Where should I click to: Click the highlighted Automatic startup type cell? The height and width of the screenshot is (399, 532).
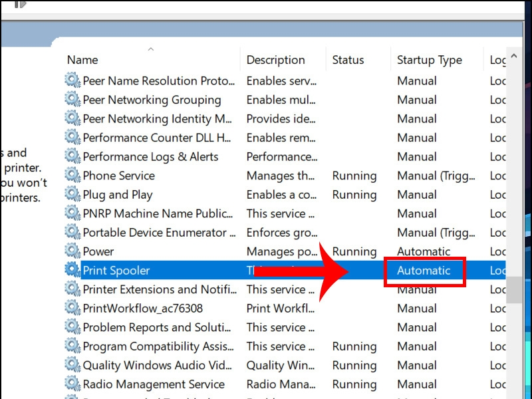[424, 271]
